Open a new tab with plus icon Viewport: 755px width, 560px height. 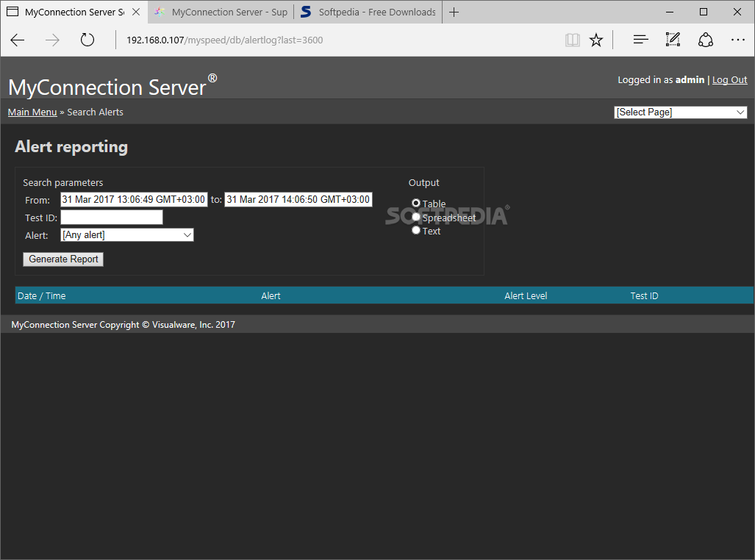click(x=454, y=12)
